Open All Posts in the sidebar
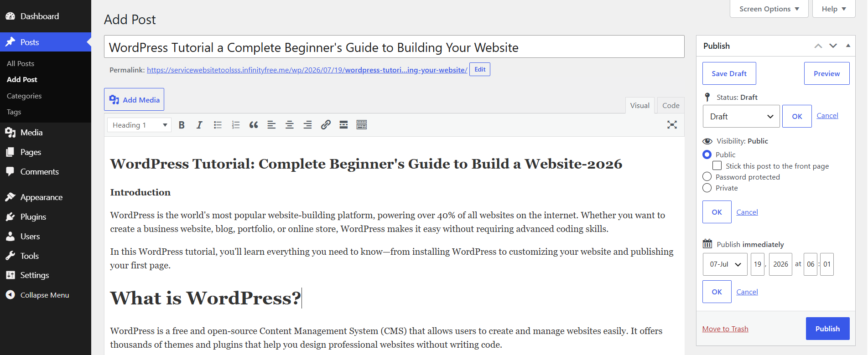 coord(21,63)
